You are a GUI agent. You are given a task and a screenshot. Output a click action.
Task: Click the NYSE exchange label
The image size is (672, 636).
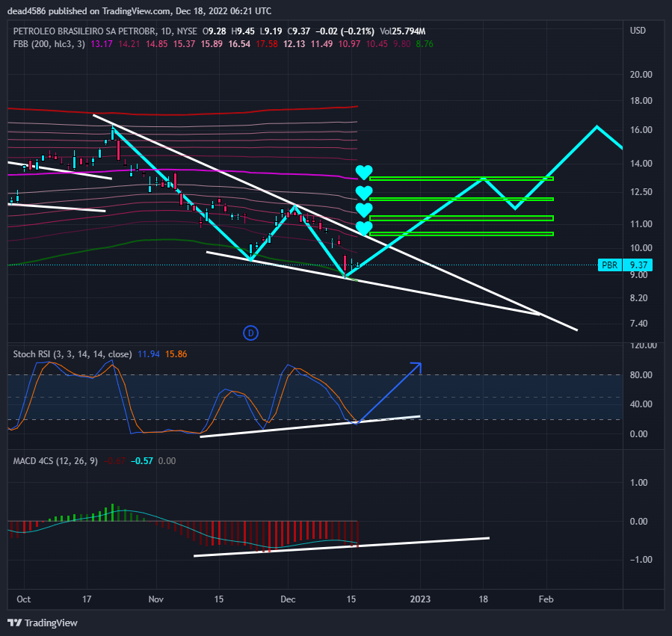tap(187, 31)
